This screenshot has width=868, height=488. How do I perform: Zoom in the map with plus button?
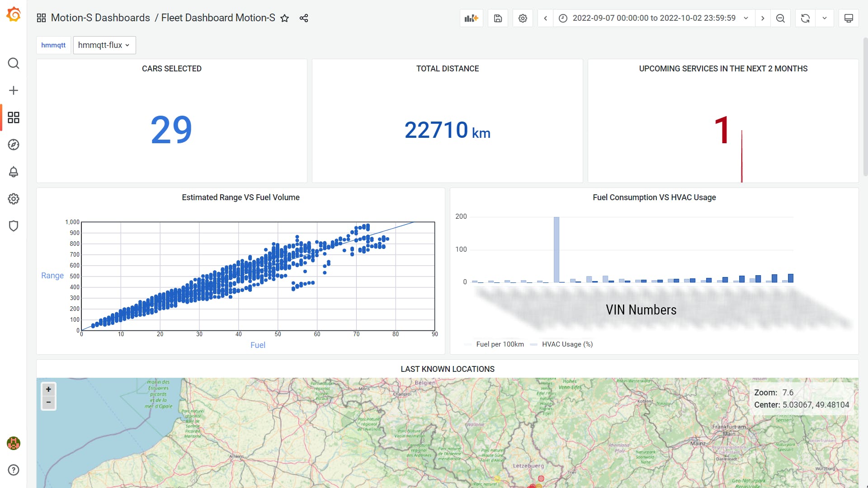(x=48, y=389)
